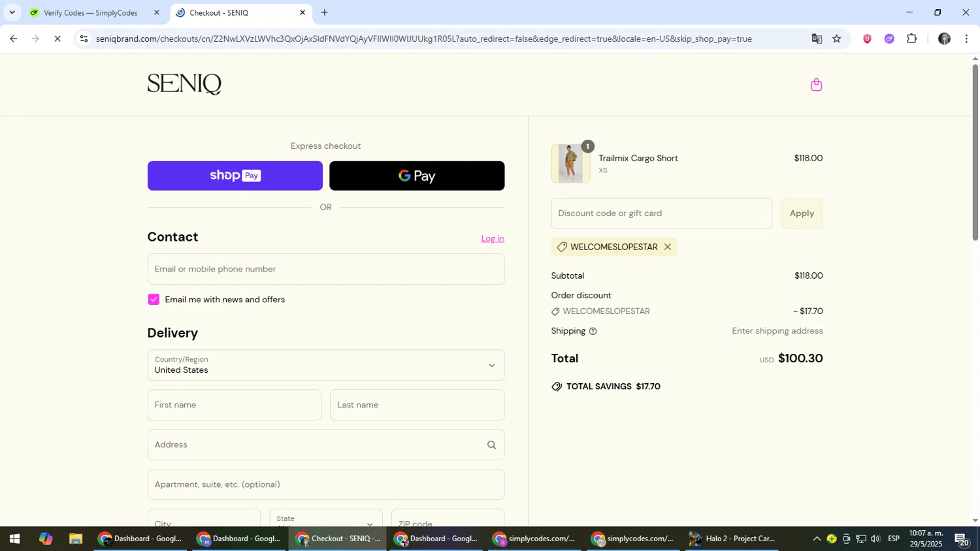Click the ESP language indicator
The height and width of the screenshot is (551, 980).
(894, 539)
